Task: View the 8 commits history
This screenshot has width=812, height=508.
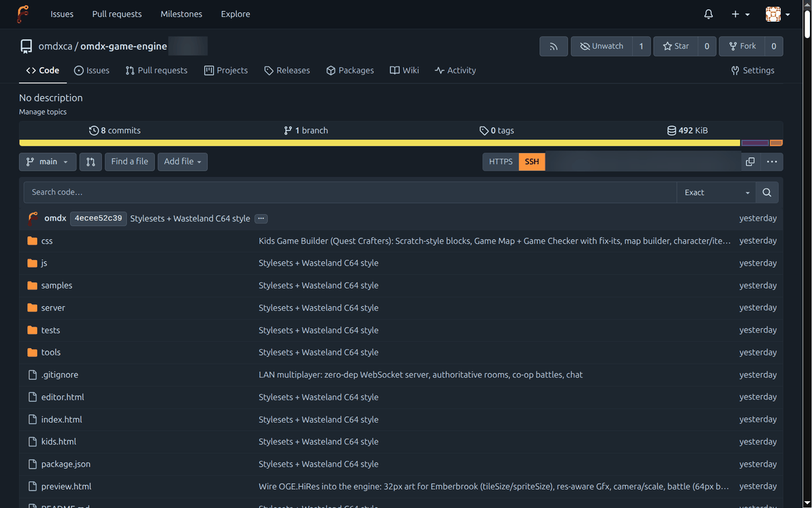Action: (x=115, y=130)
